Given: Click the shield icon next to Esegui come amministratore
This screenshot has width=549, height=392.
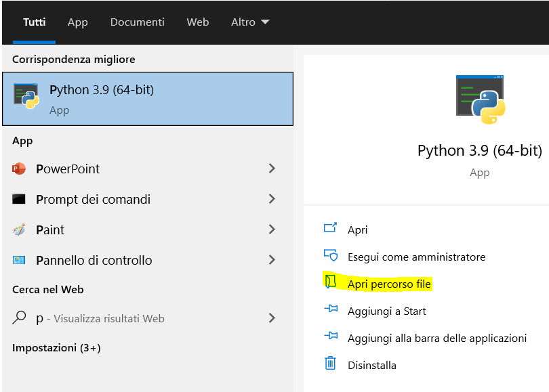Looking at the screenshot, I should 330,257.
